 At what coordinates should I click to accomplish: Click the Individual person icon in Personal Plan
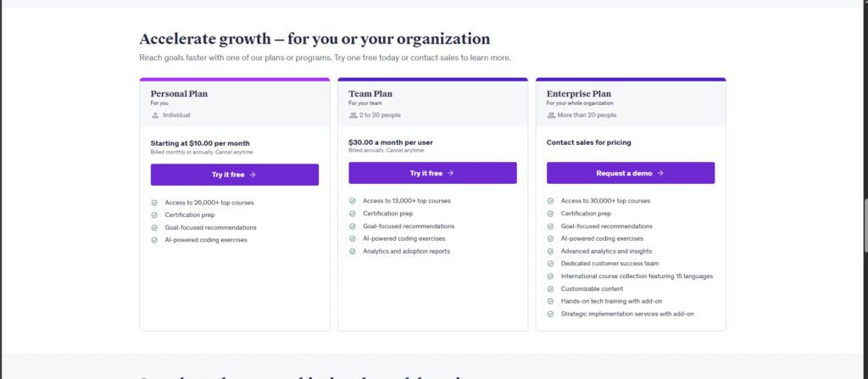tap(155, 114)
